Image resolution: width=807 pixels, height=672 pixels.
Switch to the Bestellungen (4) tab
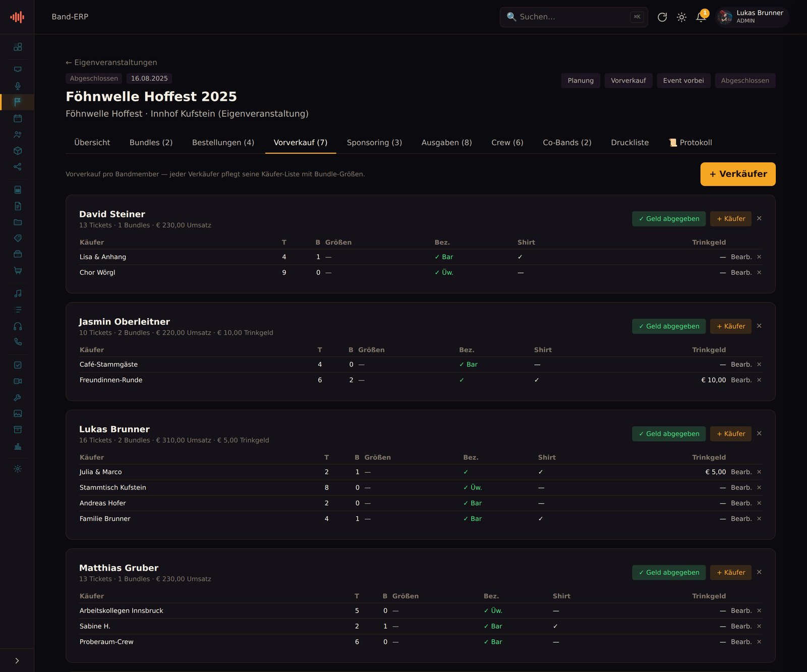(223, 143)
